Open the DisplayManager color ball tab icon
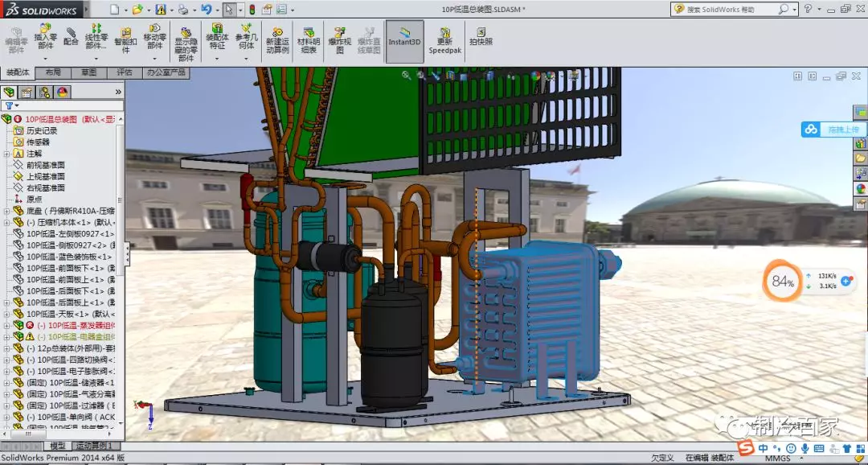This screenshot has height=465, width=868. click(63, 92)
